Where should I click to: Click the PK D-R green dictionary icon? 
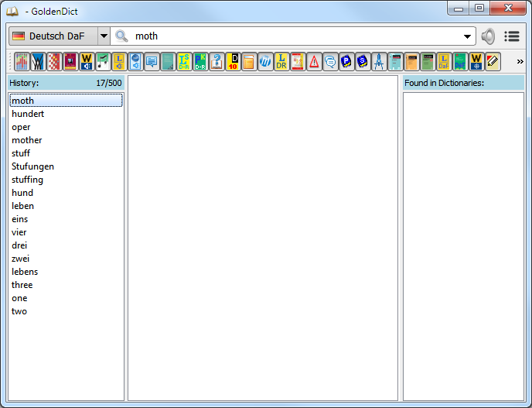[200, 61]
